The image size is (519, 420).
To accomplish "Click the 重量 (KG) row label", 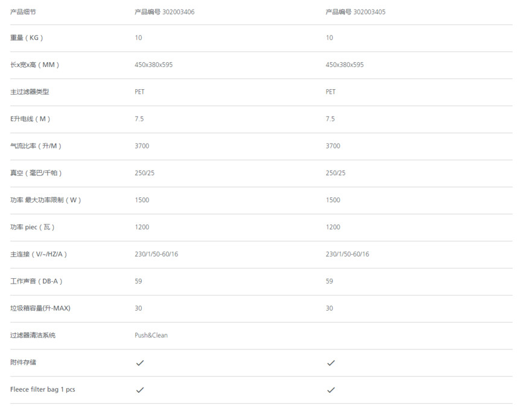I will click(x=27, y=38).
